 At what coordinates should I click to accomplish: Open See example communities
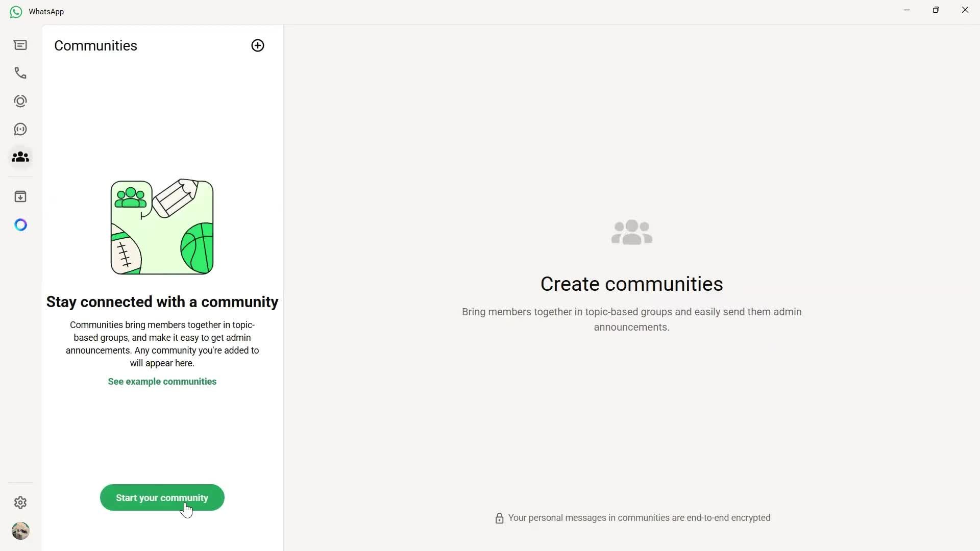162,381
